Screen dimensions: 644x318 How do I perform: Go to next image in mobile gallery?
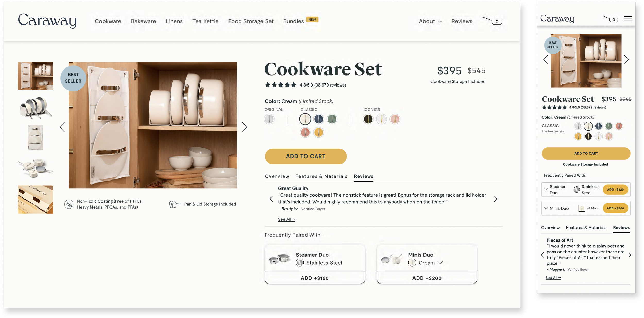[626, 59]
